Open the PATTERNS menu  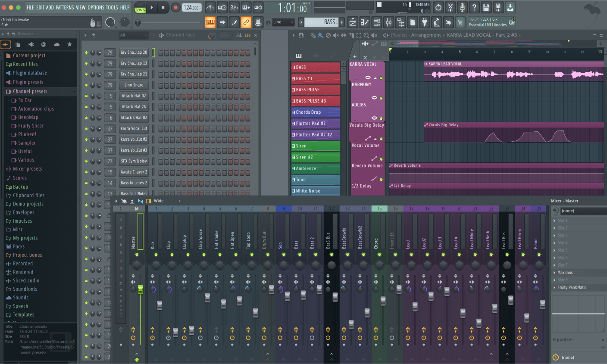pyautogui.click(x=65, y=7)
